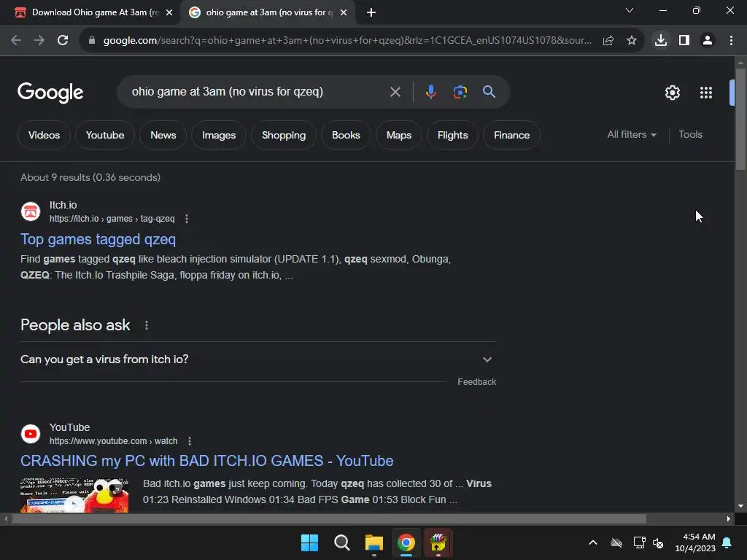Close the Download Ohio game tab
The image size is (747, 560).
click(169, 12)
